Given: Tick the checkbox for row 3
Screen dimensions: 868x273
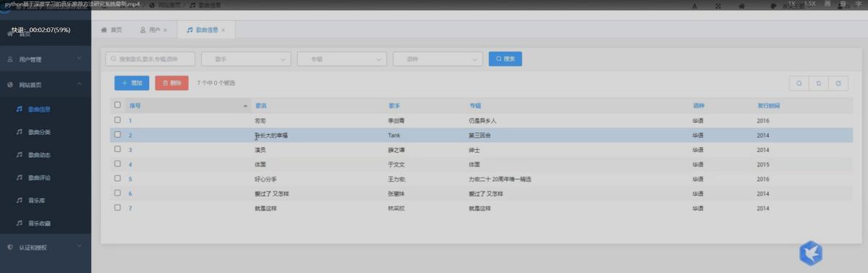Looking at the screenshot, I should [118, 150].
